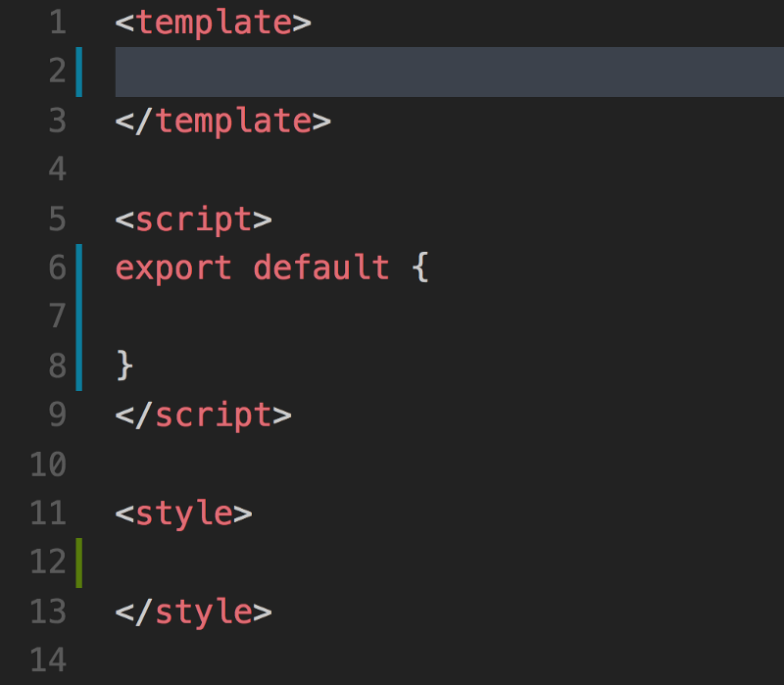Click the opening style tag
Viewport: 784px width, 685px height.
point(183,513)
